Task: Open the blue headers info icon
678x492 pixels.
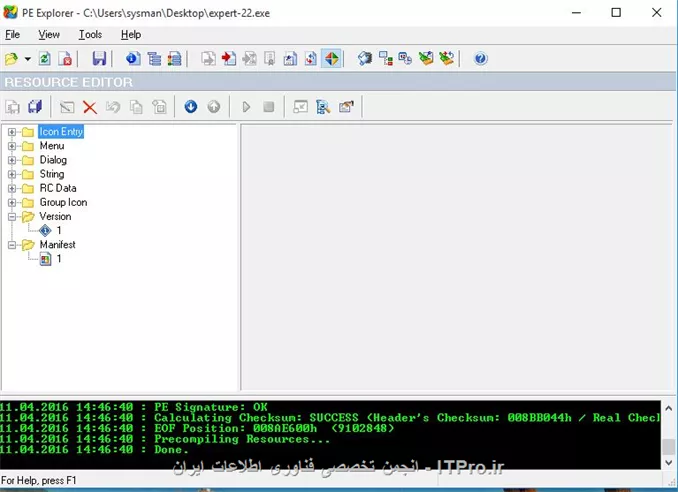Action: [133, 58]
